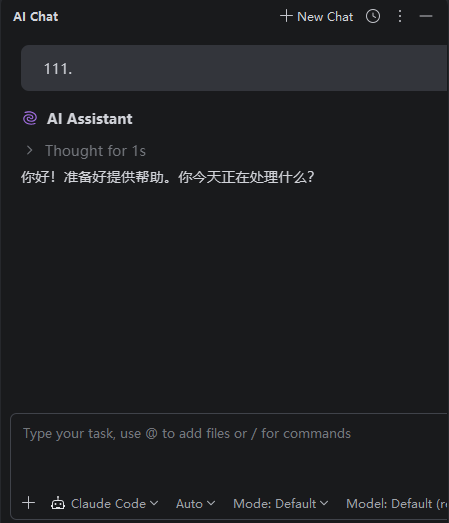This screenshot has width=449, height=523.
Task: Start a New Chat
Action: click(316, 16)
